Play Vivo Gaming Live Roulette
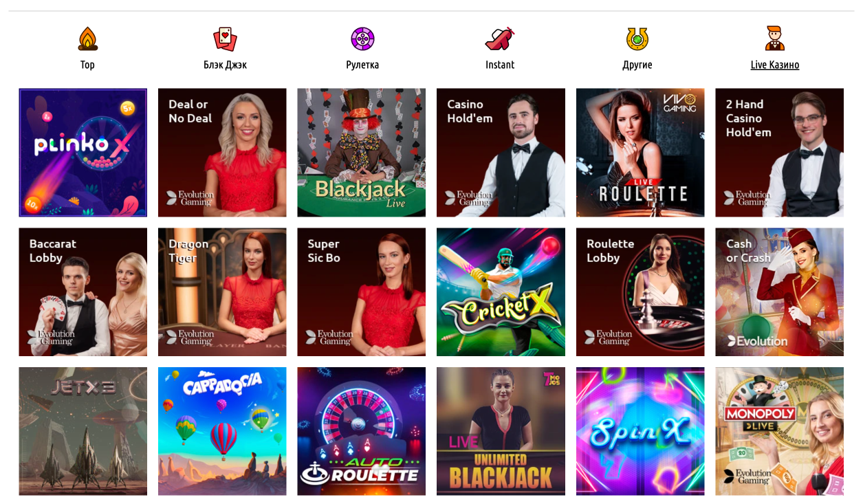The width and height of the screenshot is (863, 504). point(640,153)
